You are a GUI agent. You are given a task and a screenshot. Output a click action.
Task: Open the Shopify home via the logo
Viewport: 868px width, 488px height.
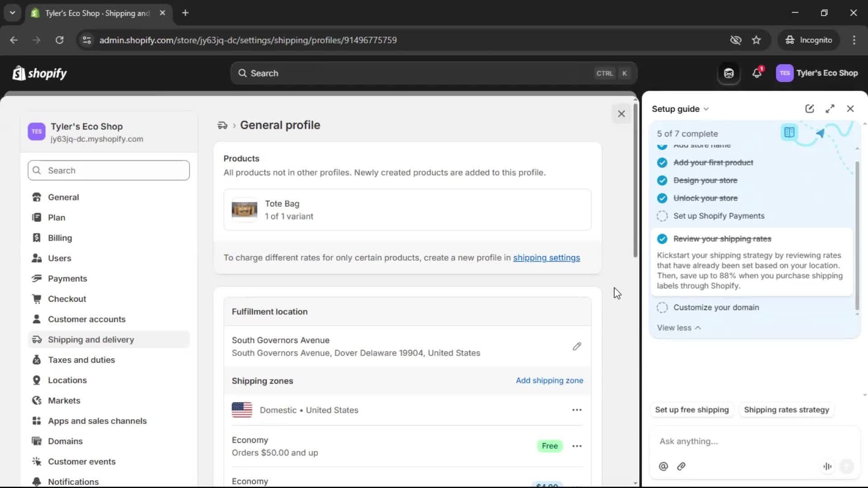pyautogui.click(x=39, y=73)
